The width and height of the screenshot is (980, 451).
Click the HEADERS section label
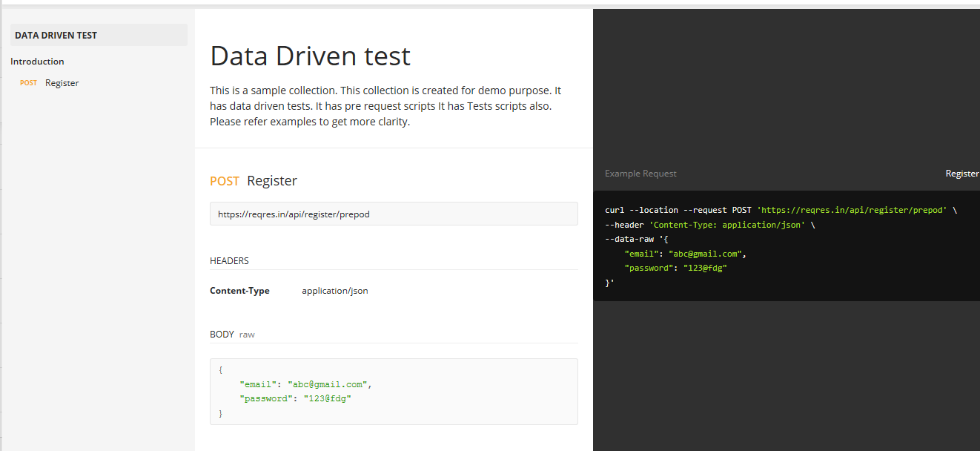click(229, 261)
